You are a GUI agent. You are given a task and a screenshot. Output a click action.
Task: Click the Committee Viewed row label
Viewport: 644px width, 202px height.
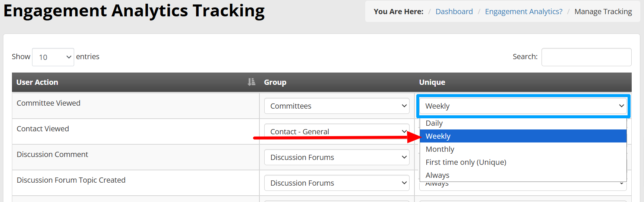pyautogui.click(x=48, y=103)
